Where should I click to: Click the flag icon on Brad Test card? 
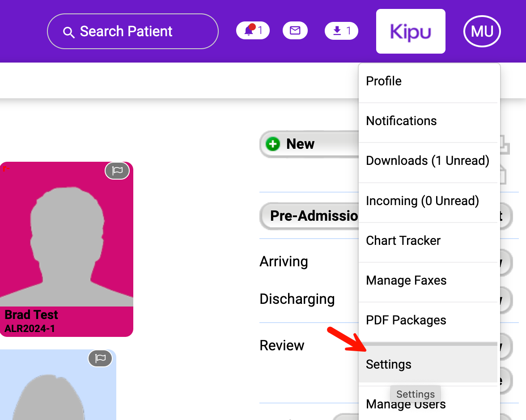coord(117,171)
